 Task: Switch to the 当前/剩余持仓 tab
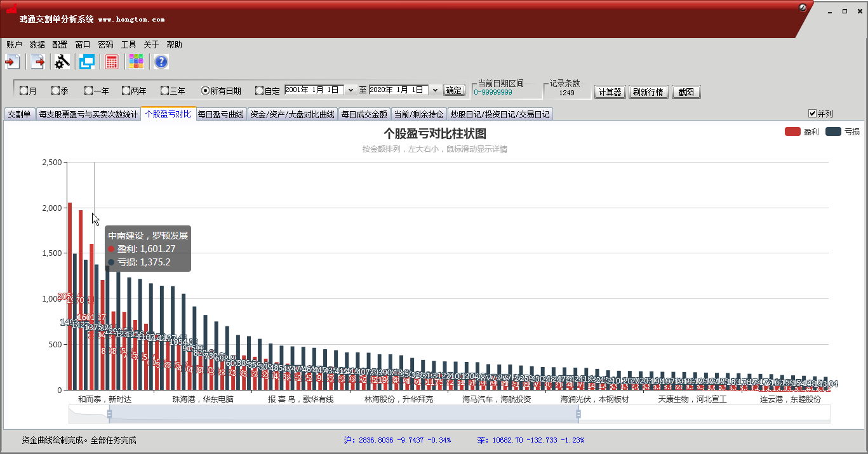418,114
